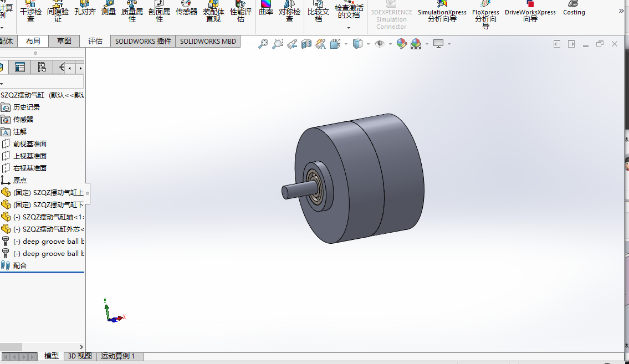This screenshot has height=364, width=629.
Task: Toggle Section View in view toolbar
Action: 306,44
